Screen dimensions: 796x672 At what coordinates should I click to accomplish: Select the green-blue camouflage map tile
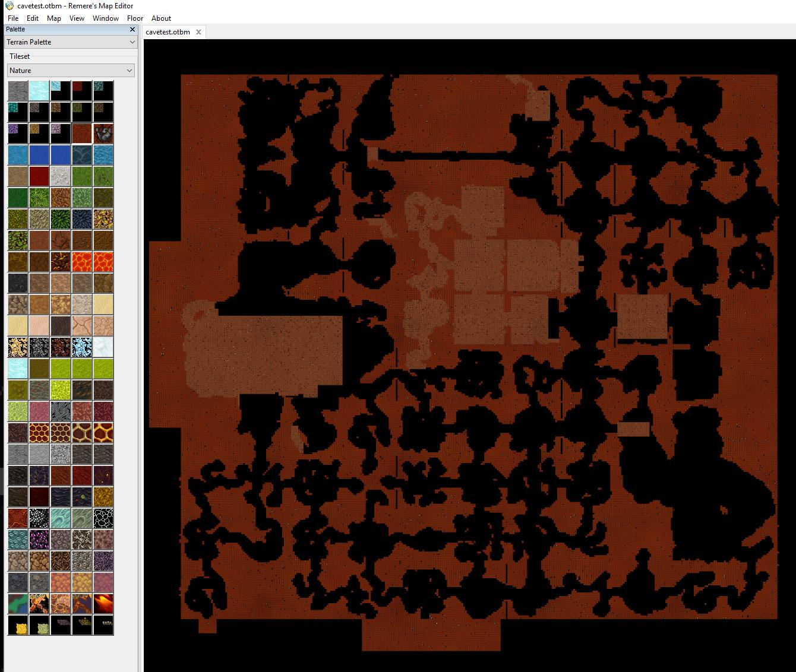click(18, 604)
